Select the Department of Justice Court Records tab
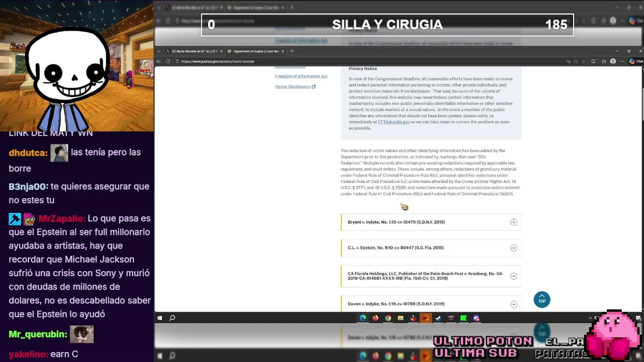The width and height of the screenshot is (644, 362). 256,51
